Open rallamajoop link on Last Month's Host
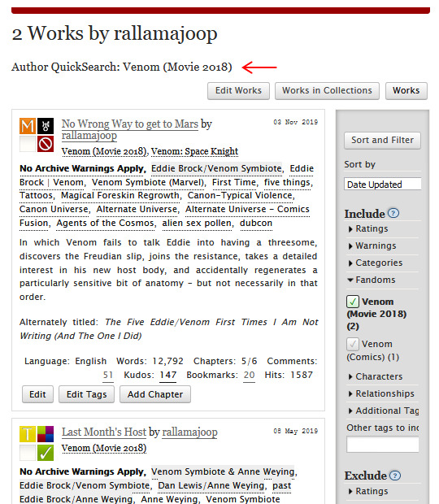This screenshot has width=439, height=504. 189,432
